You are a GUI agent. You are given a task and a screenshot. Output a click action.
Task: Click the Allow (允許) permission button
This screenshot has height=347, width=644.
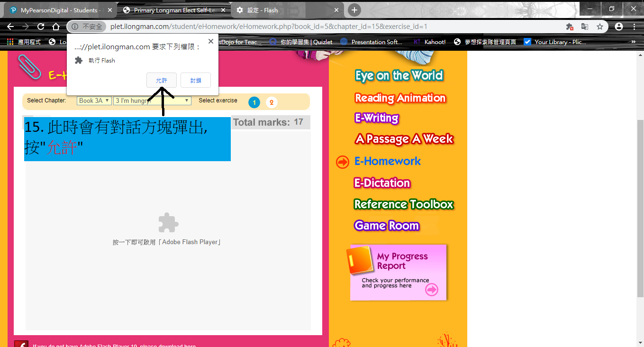(162, 80)
